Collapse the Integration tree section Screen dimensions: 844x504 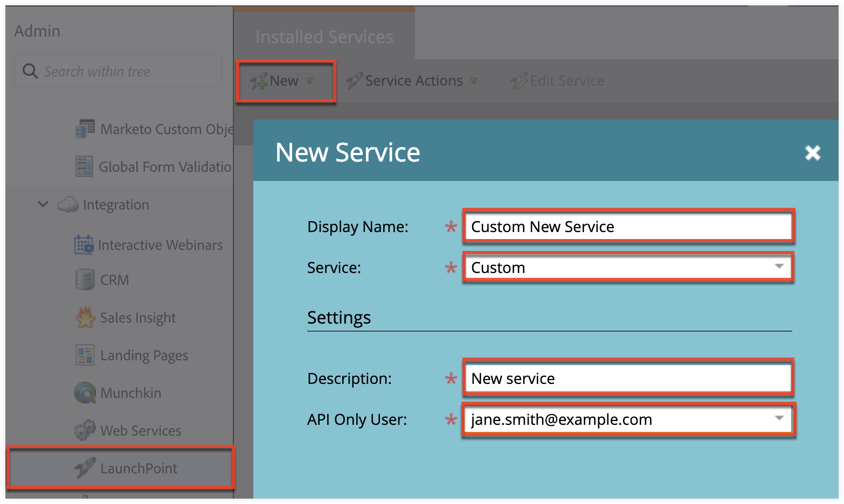tap(43, 204)
